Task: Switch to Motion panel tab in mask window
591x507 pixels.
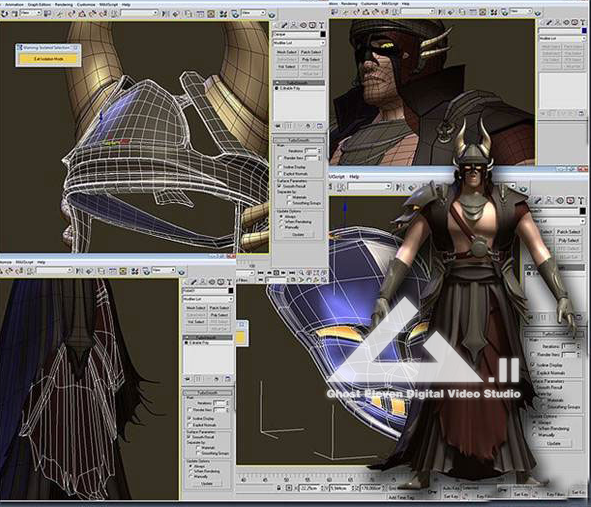Action: [560, 201]
